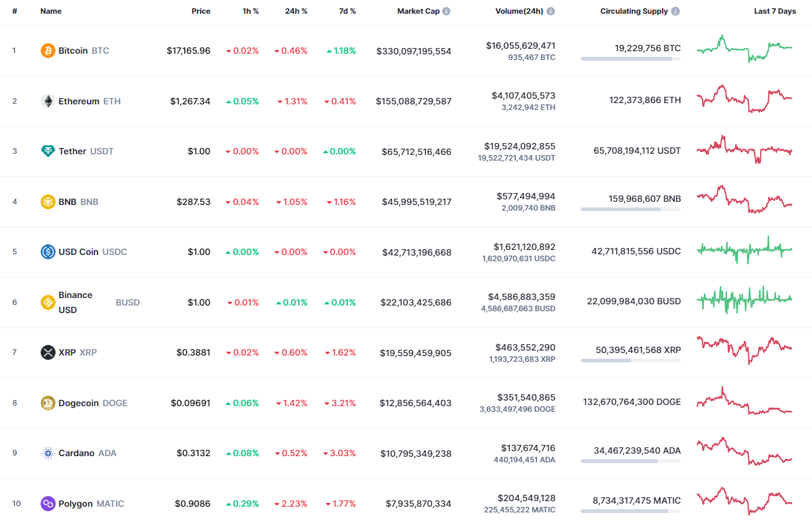Screen dimensions: 812x523
Task: Click the BNB yellow diamond icon
Action: (48, 201)
